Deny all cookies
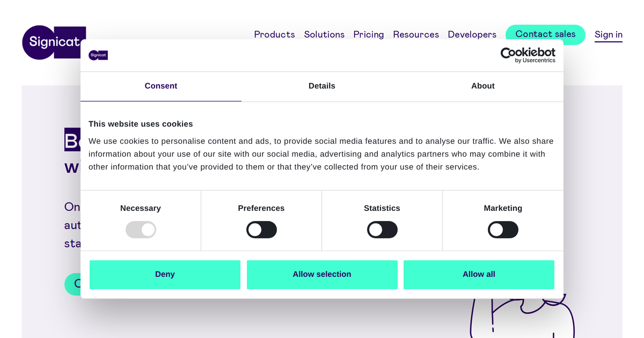This screenshot has width=644, height=338. (x=165, y=274)
